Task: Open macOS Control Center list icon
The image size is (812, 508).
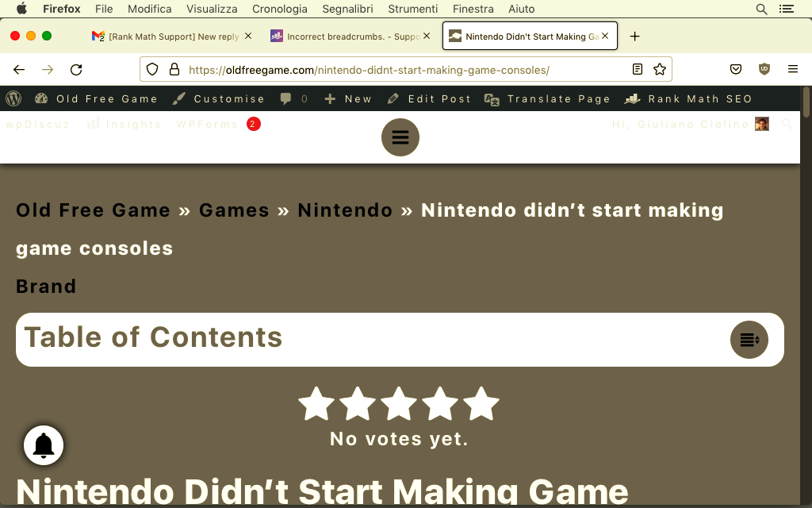Action: (x=787, y=9)
